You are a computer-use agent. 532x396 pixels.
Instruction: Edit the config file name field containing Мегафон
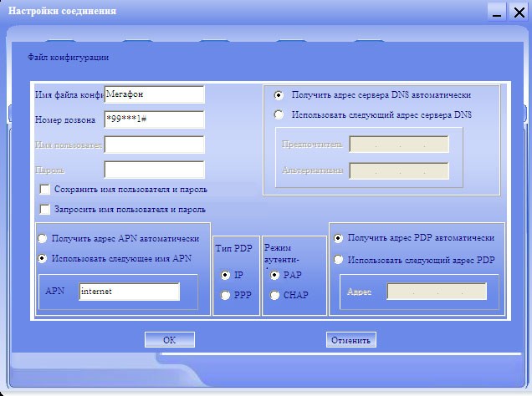coord(155,94)
